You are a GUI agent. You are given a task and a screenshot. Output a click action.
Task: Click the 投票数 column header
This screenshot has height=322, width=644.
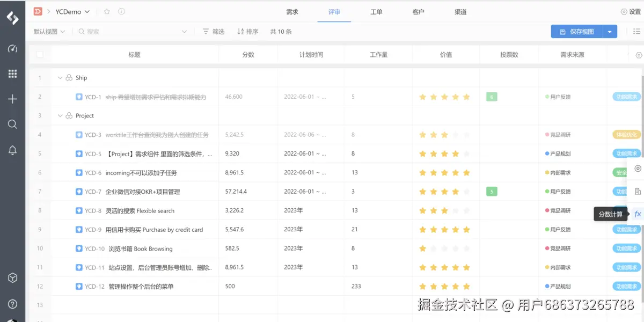(x=509, y=55)
